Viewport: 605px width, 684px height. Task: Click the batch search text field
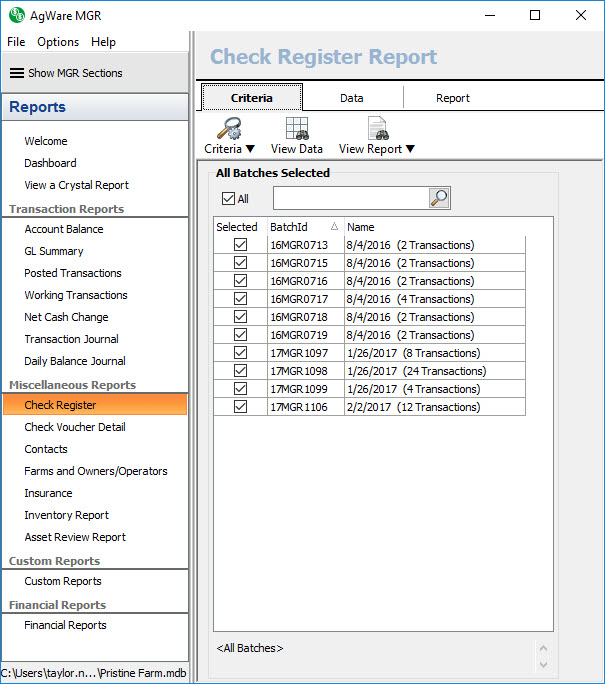350,198
